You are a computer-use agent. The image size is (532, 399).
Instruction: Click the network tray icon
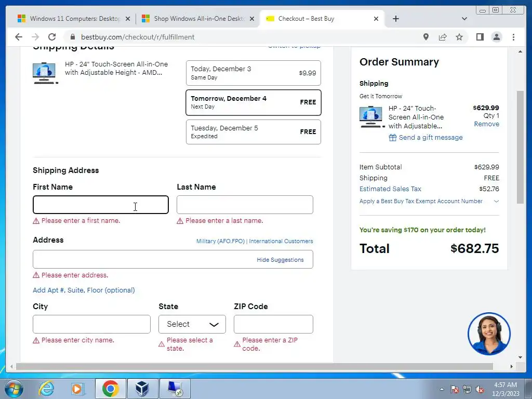pyautogui.click(x=467, y=389)
